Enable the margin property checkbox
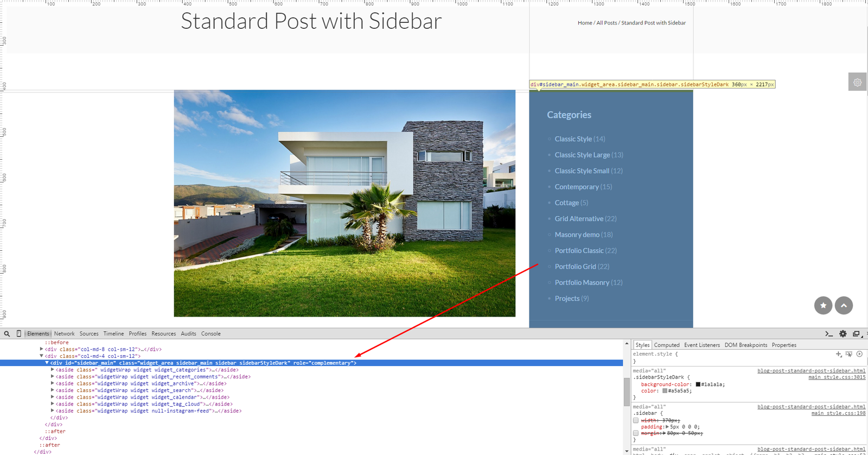The height and width of the screenshot is (455, 868). click(x=636, y=433)
